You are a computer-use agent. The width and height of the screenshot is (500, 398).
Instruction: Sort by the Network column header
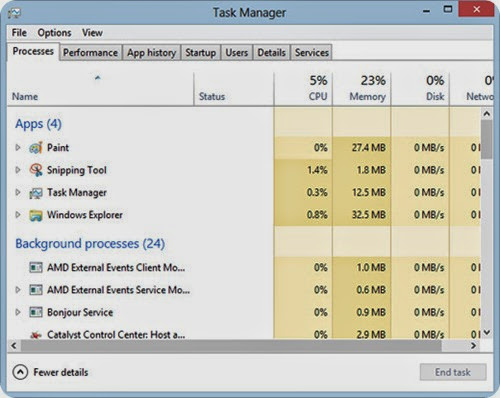472,89
